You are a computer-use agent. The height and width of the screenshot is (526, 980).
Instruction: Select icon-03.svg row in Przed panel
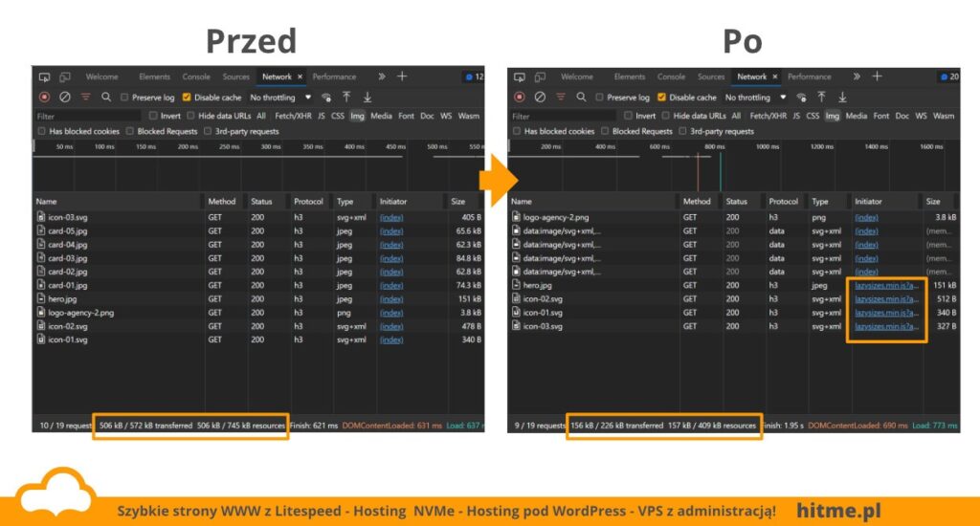[258, 217]
